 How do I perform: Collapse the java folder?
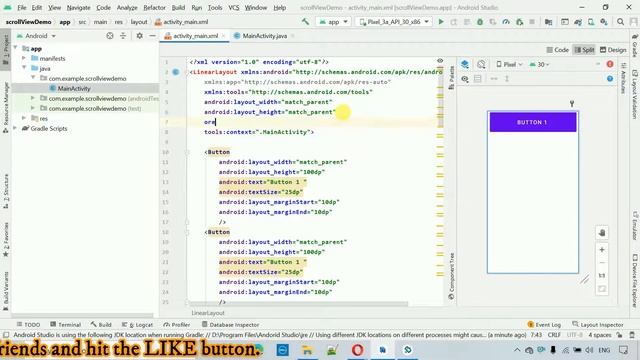[24, 68]
